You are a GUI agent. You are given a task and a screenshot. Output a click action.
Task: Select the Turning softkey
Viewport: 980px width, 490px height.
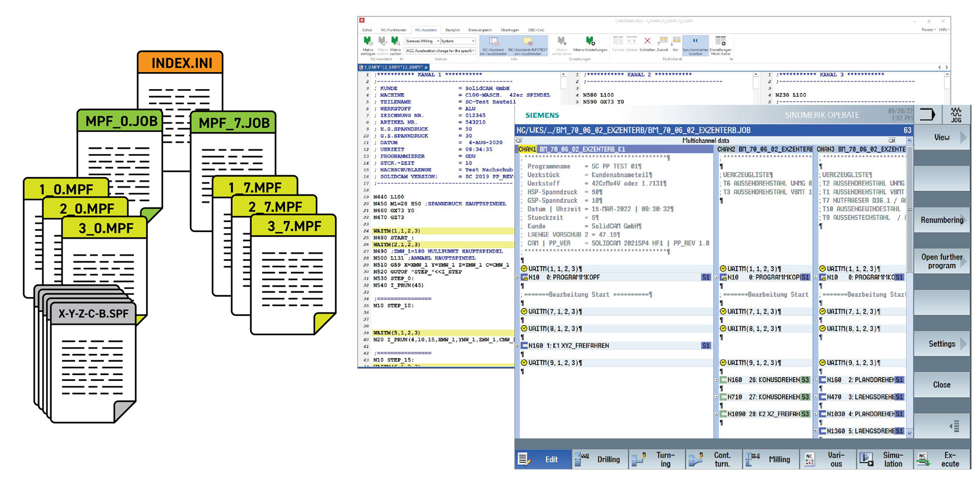click(x=657, y=460)
